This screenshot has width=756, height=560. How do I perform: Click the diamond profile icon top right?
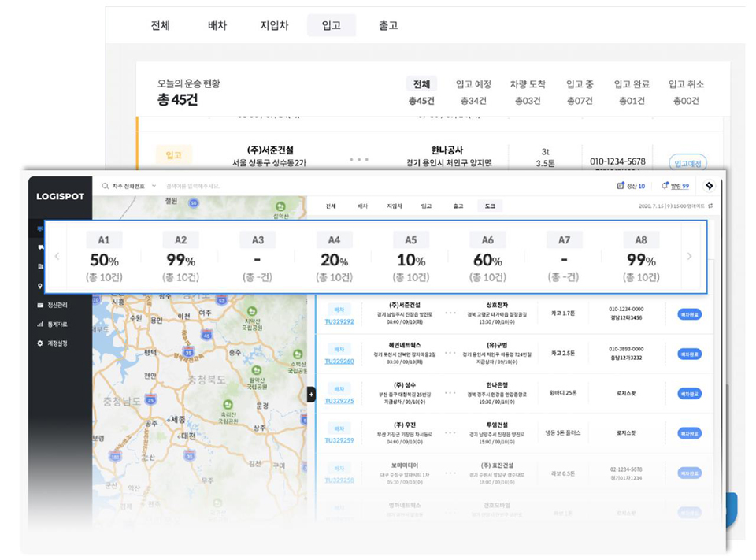pos(710,186)
